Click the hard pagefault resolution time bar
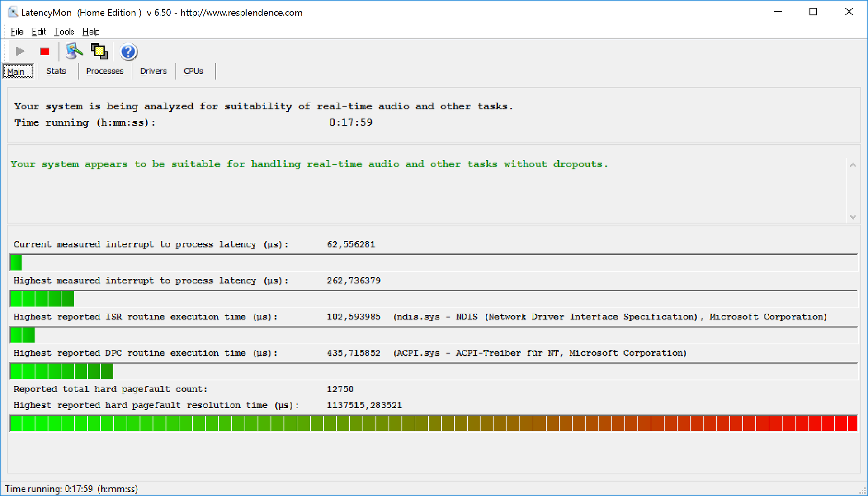 433,424
